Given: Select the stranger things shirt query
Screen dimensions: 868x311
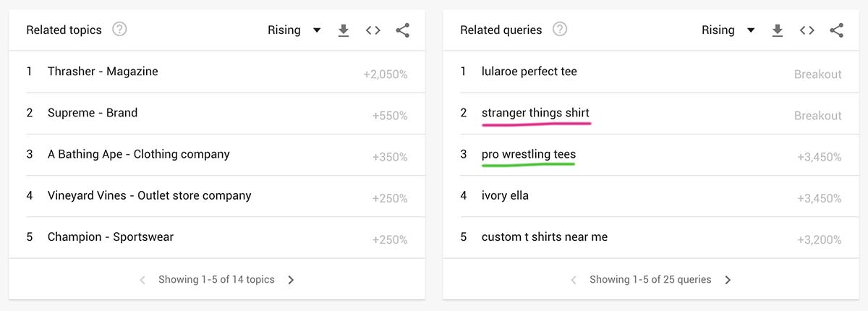Looking at the screenshot, I should click(535, 113).
